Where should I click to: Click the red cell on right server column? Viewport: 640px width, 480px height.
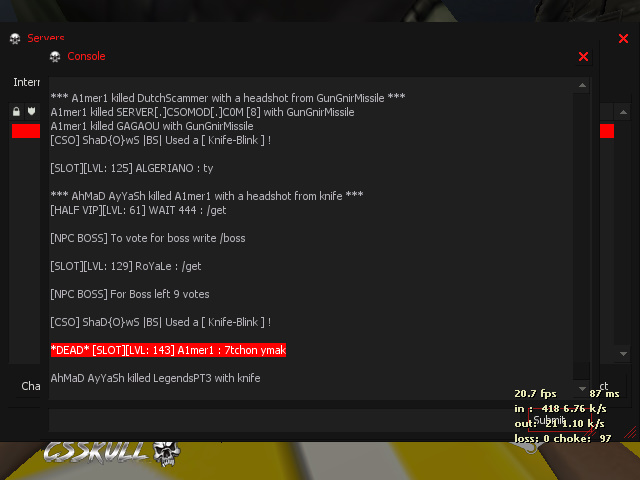click(x=607, y=131)
